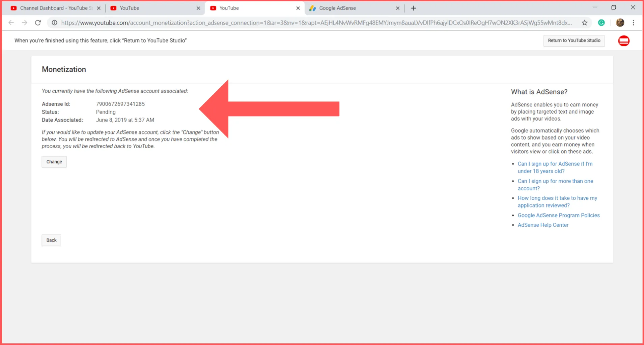Open link about signing up under 18
644x345 pixels.
(x=555, y=167)
